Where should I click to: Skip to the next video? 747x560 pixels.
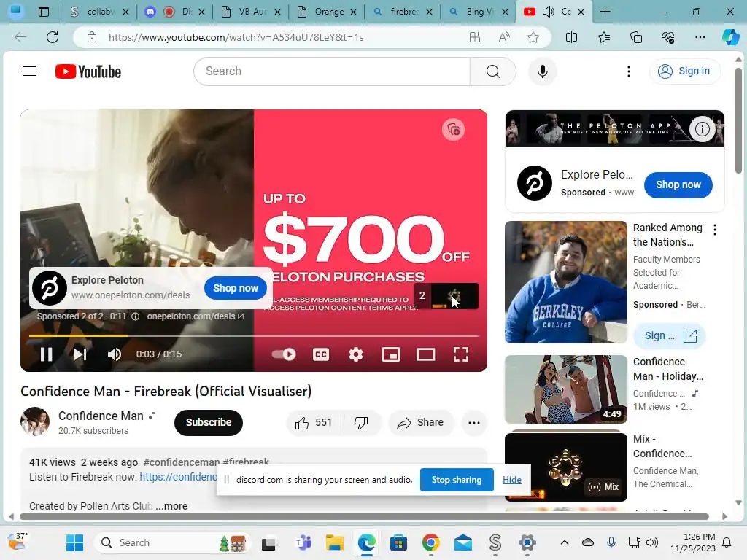coord(80,354)
